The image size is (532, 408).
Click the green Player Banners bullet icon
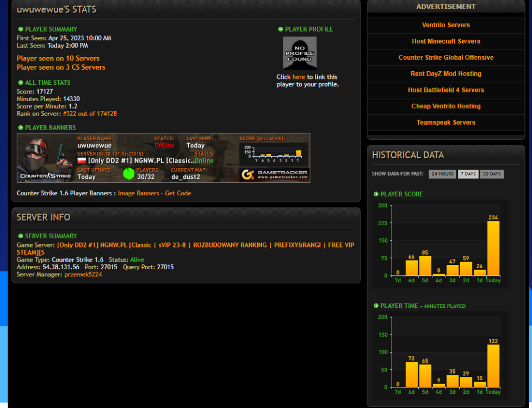(20, 128)
